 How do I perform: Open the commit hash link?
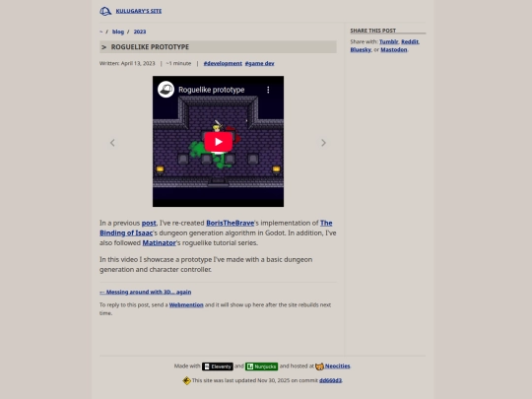click(x=330, y=380)
